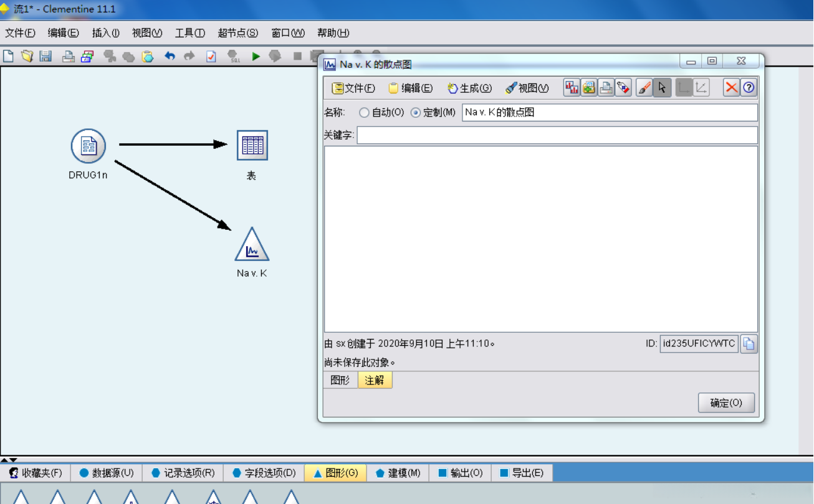Click the checkmark document icon in main toolbar
This screenshot has width=814, height=504.
(x=211, y=56)
